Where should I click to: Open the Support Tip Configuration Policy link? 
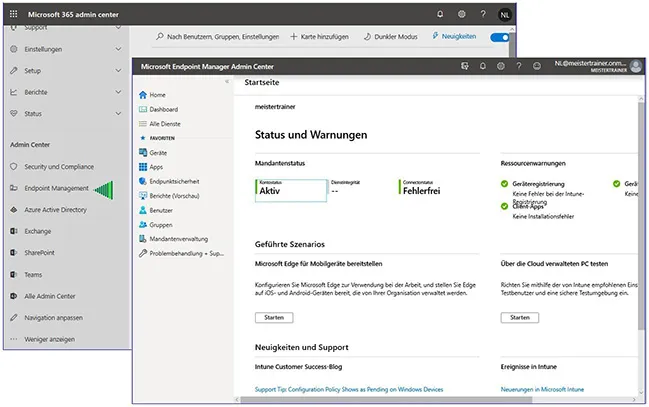pyautogui.click(x=349, y=389)
